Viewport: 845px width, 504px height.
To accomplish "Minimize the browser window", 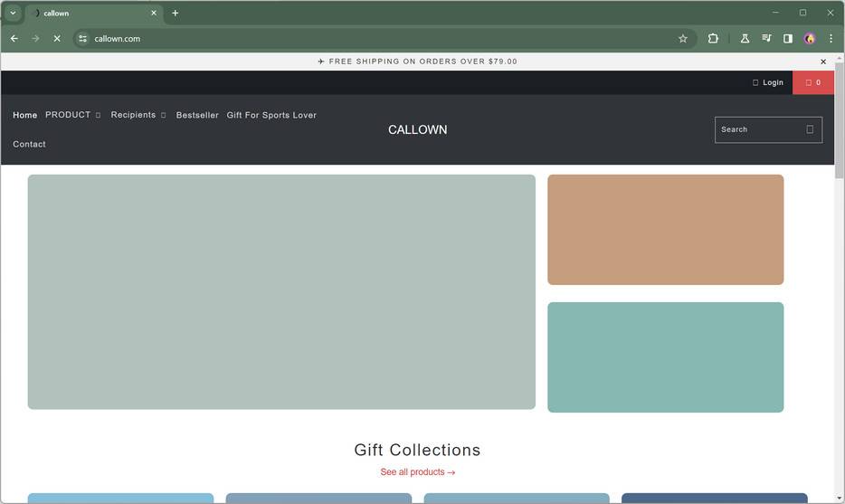I will point(775,13).
